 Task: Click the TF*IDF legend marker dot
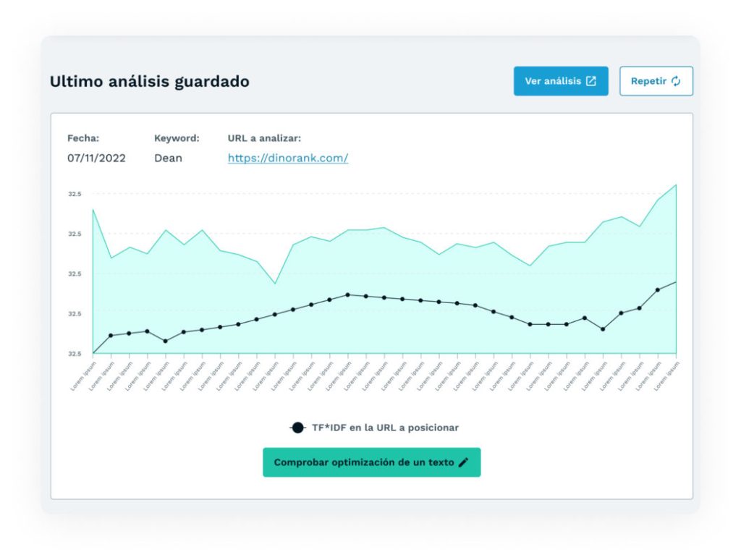[297, 428]
